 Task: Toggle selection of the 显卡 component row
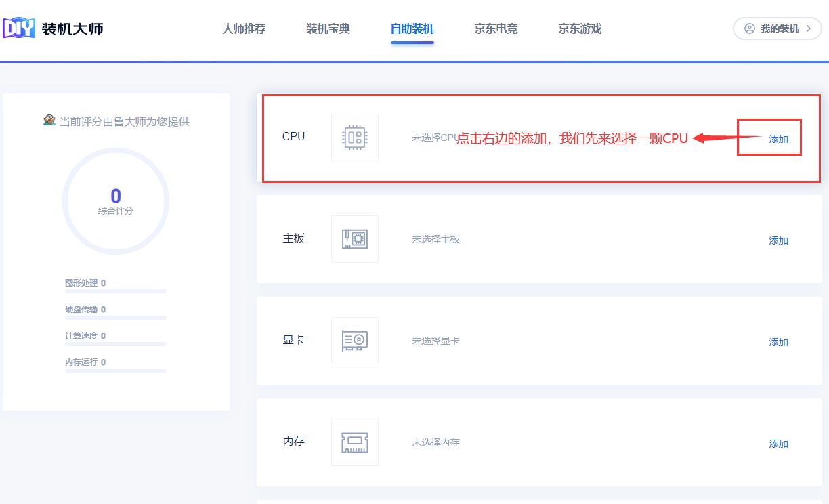pyautogui.click(x=542, y=340)
